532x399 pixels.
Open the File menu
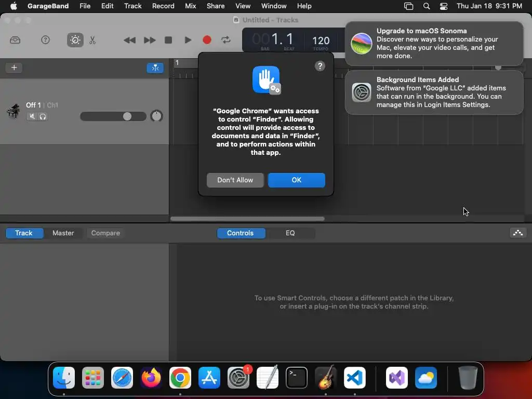click(x=85, y=6)
